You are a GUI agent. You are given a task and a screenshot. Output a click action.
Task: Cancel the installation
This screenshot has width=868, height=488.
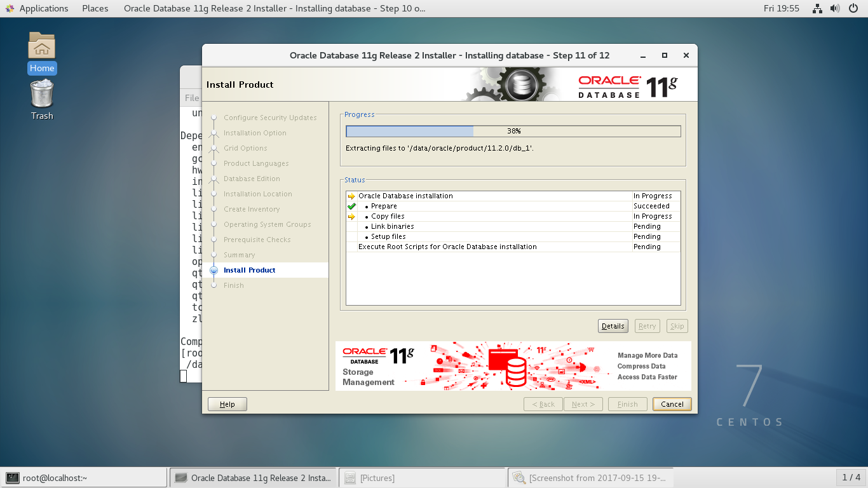pyautogui.click(x=672, y=404)
